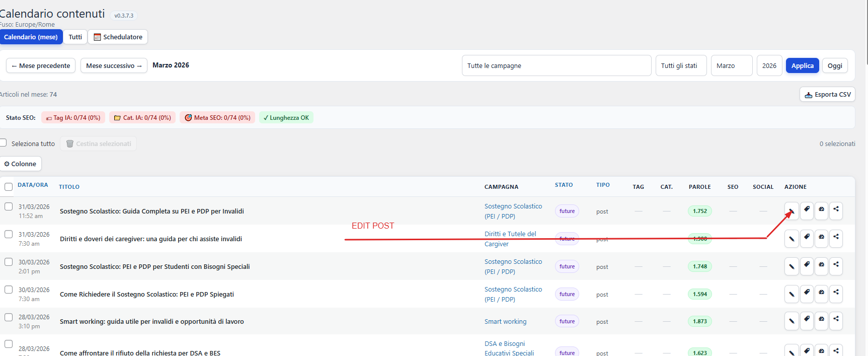Sort by DATA/ORA column header
The width and height of the screenshot is (868, 356).
pos(33,185)
